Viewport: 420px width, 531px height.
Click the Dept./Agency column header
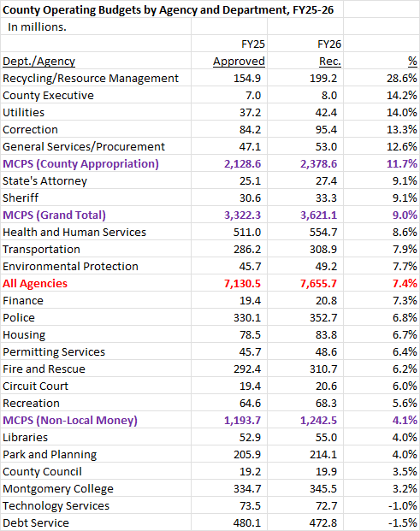point(39,62)
